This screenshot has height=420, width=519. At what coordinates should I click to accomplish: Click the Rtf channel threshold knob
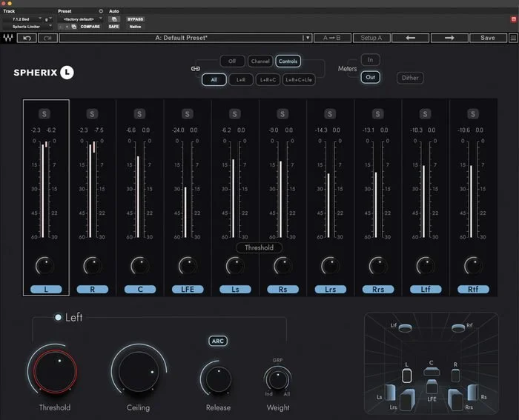[473, 266]
